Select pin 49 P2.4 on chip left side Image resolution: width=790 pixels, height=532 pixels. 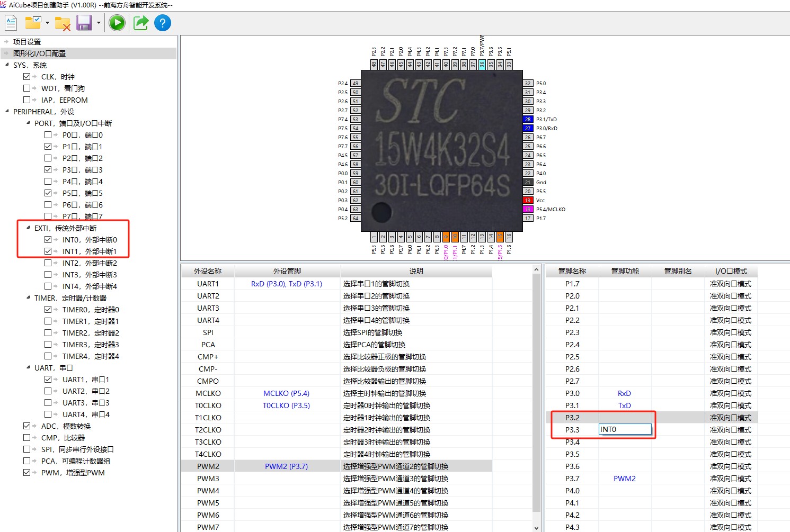coord(356,83)
